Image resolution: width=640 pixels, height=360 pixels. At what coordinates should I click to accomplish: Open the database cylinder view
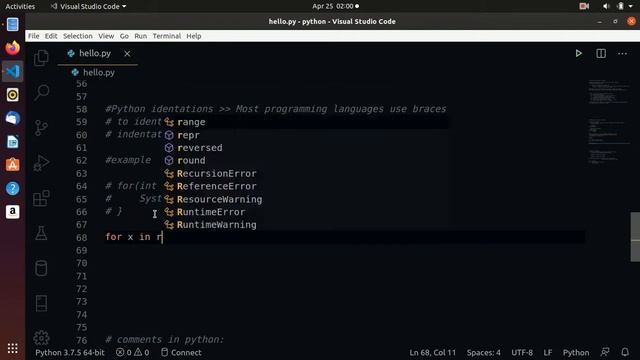pos(41,268)
